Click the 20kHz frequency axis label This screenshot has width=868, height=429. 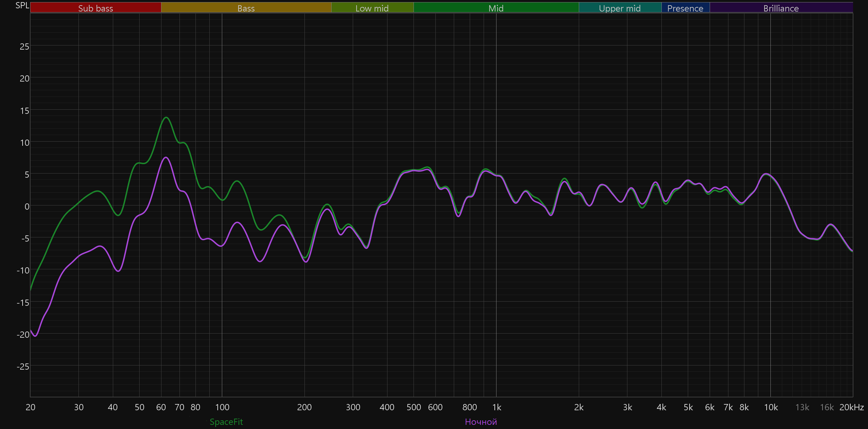coord(851,407)
